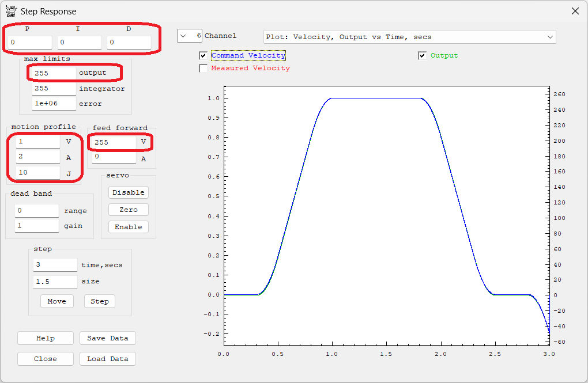This screenshot has width=588, height=383.
Task: Click the Step Response app icon
Action: point(10,11)
